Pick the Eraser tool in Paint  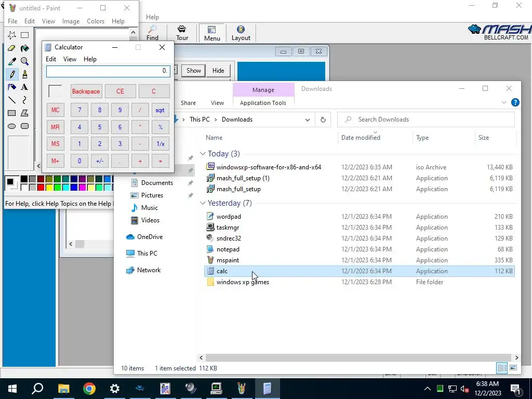pos(12,48)
